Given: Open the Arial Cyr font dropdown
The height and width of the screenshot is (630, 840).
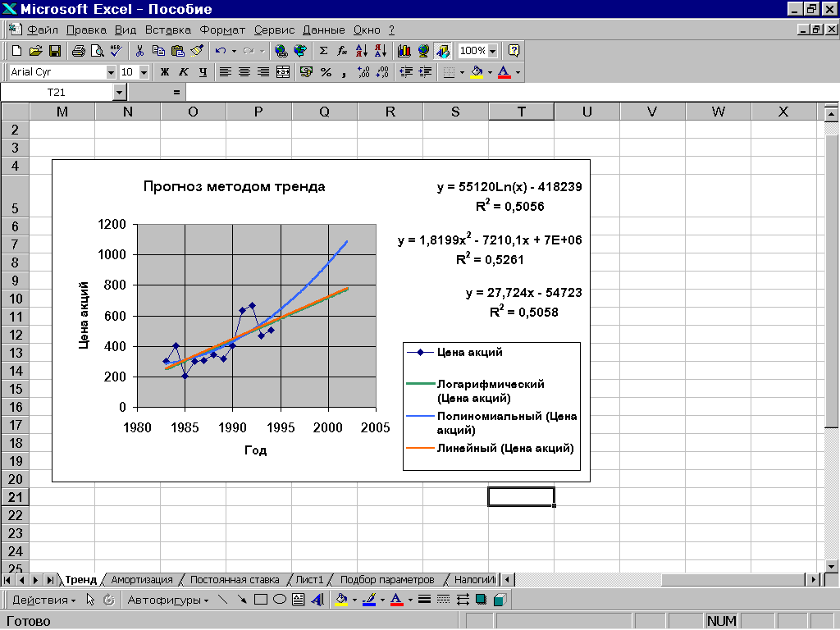Looking at the screenshot, I should tap(111, 72).
